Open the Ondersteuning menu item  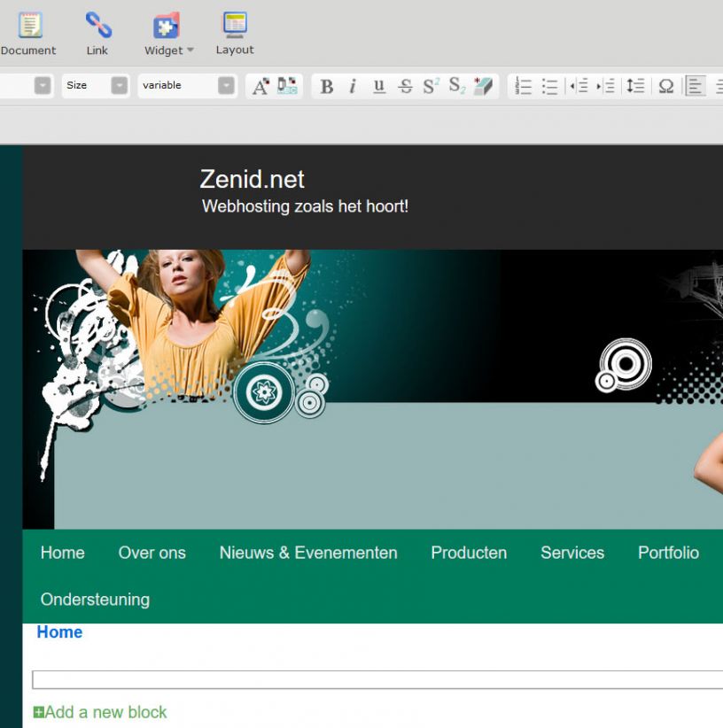point(95,600)
